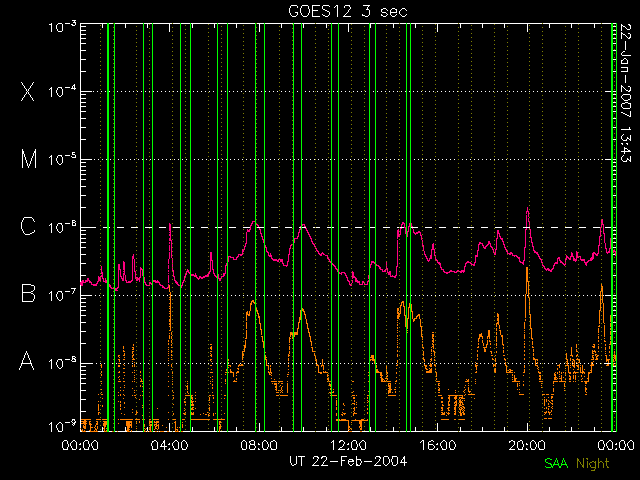Click the 10^-8 y-axis tick label
The height and width of the screenshot is (480, 640).
(62, 363)
